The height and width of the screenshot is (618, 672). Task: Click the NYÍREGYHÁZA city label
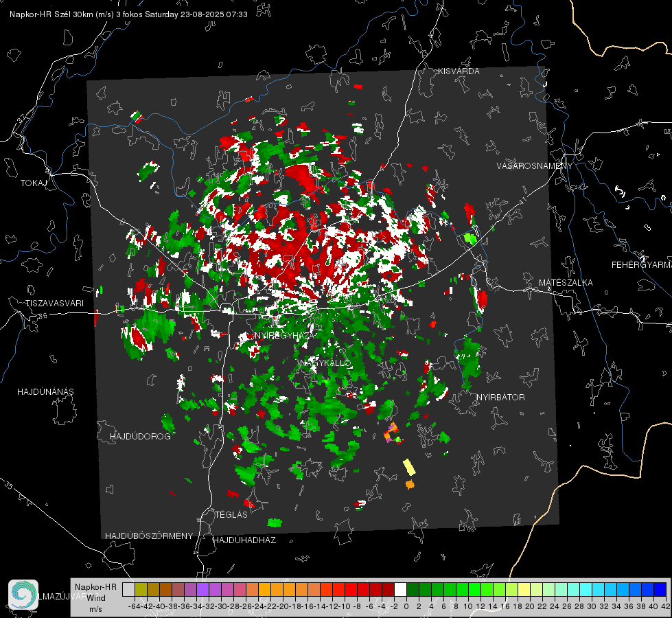(284, 335)
